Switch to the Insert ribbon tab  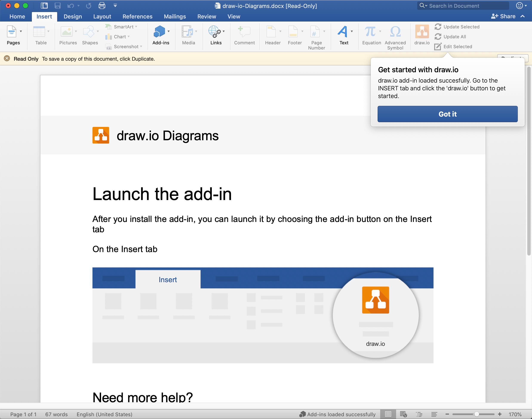point(44,16)
